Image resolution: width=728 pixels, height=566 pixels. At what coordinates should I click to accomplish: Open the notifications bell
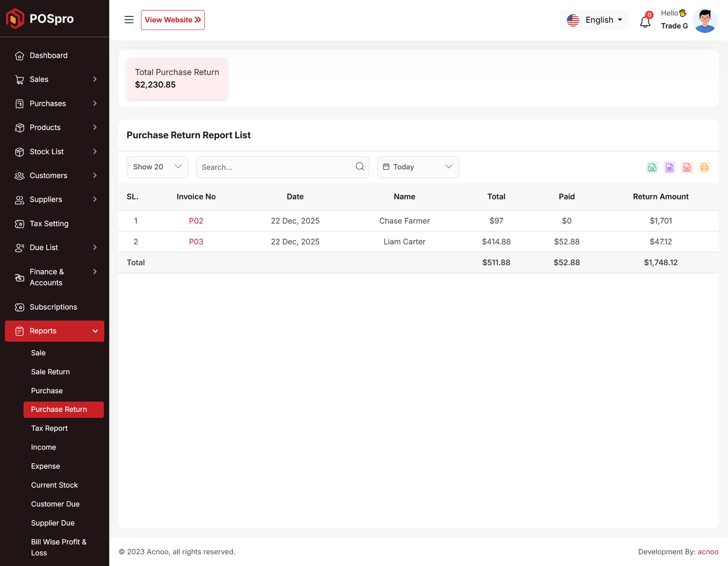tap(645, 21)
